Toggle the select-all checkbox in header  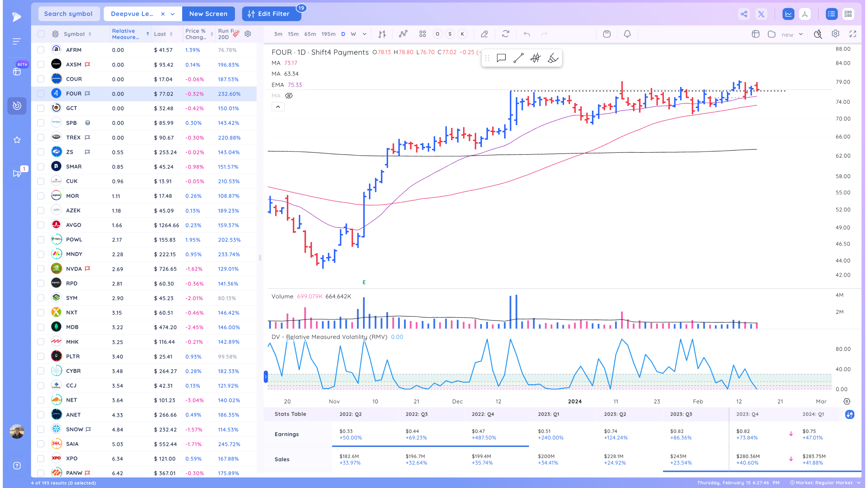41,34
